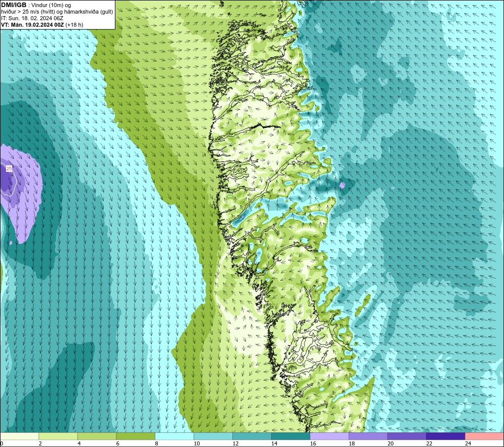Click the legend tick label '8'
504x447 pixels.
click(157, 443)
